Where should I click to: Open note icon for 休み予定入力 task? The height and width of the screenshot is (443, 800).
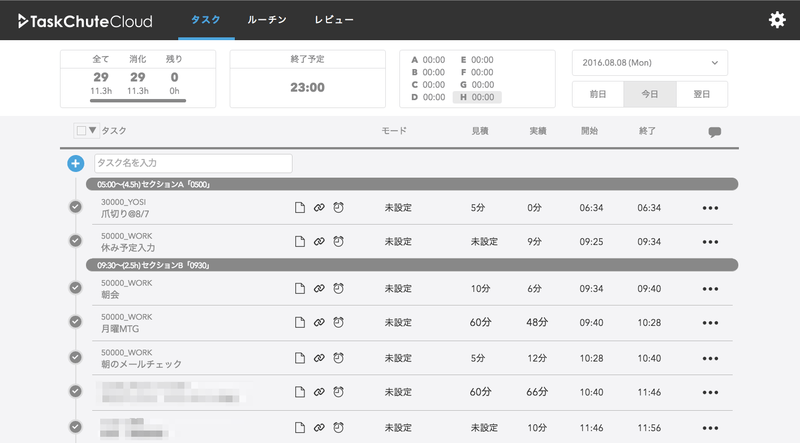click(x=300, y=241)
